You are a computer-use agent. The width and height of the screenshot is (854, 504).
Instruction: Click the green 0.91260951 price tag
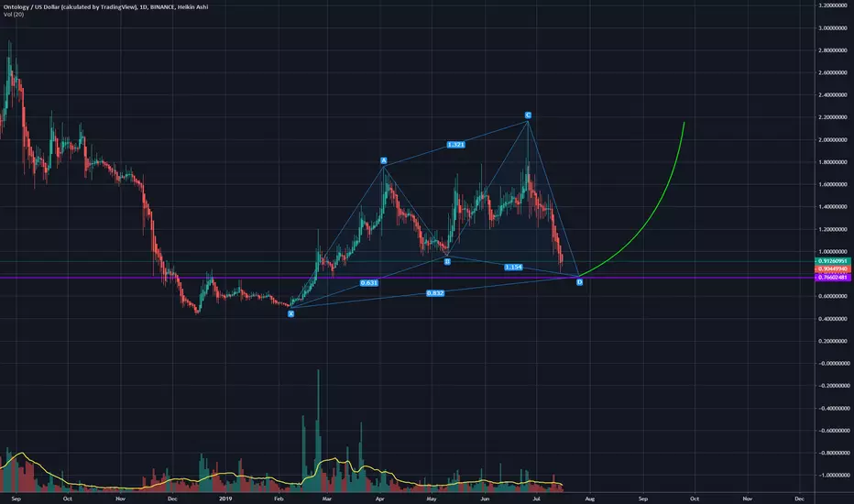pyautogui.click(x=833, y=261)
